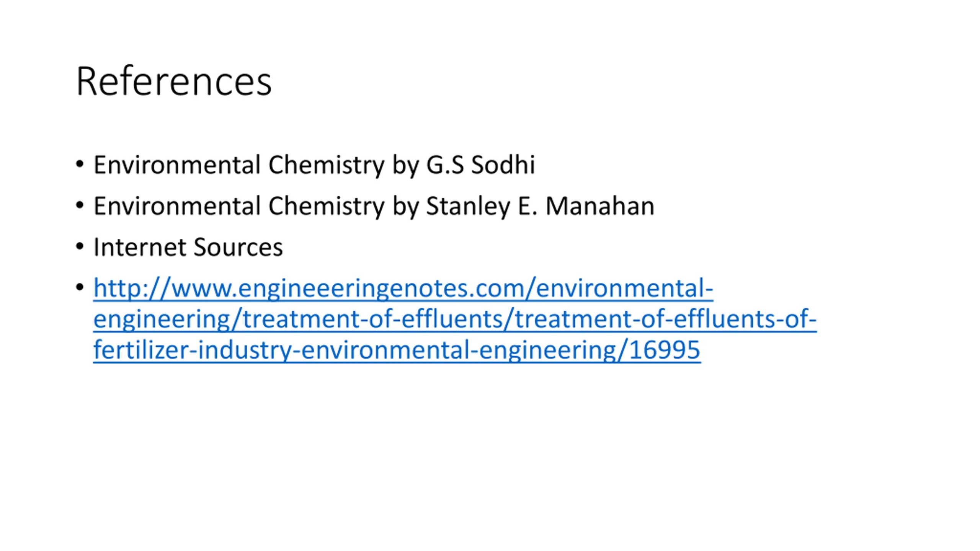Viewport: 980px width, 551px height.
Task: Click the link line starting with engineering/treatment
Action: (x=455, y=319)
